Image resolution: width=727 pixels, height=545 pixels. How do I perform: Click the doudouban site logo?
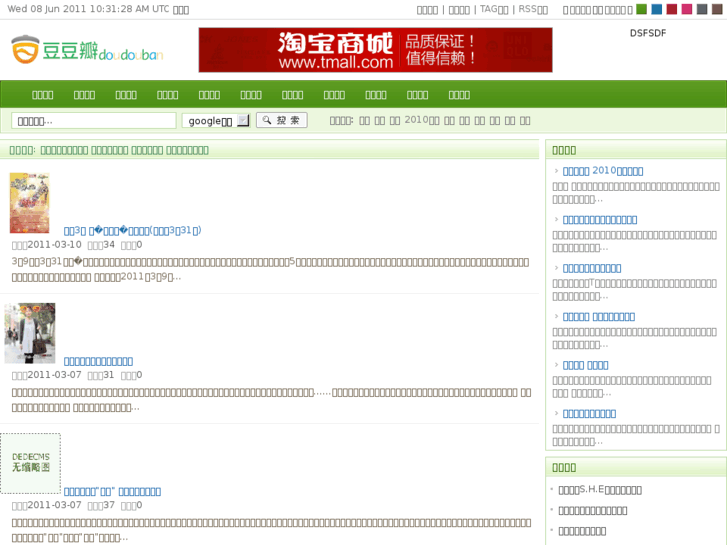click(x=87, y=50)
